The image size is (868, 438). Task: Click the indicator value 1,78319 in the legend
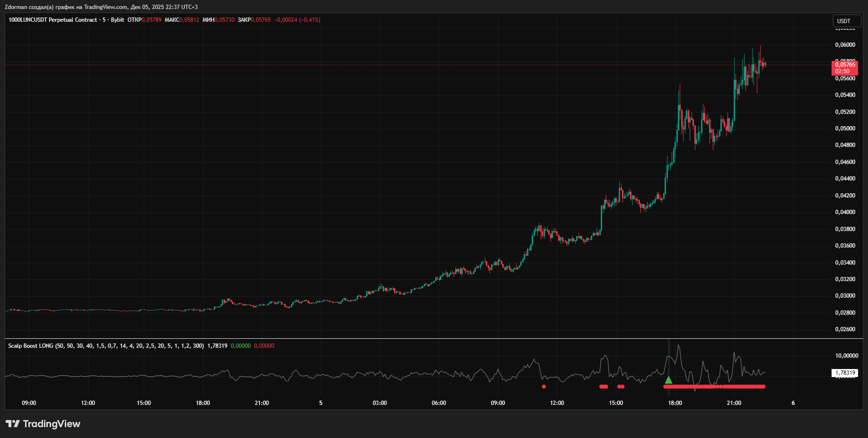point(217,346)
